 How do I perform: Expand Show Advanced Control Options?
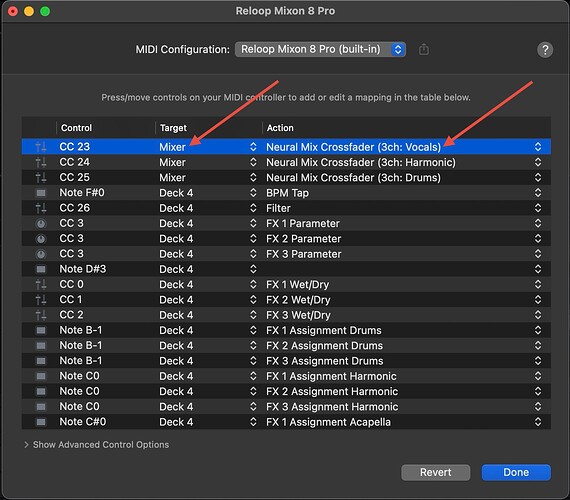pos(96,444)
